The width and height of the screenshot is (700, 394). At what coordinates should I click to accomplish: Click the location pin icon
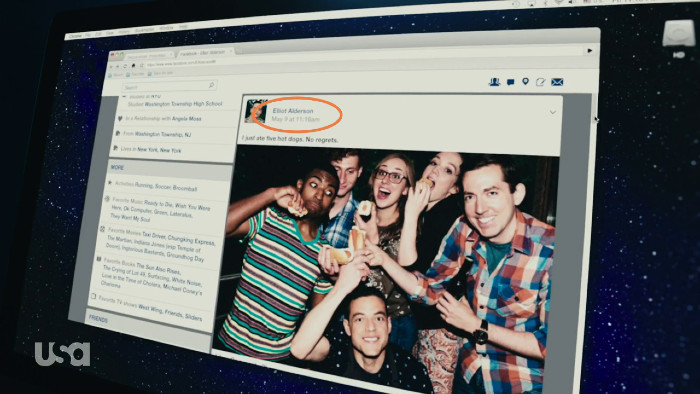[525, 81]
